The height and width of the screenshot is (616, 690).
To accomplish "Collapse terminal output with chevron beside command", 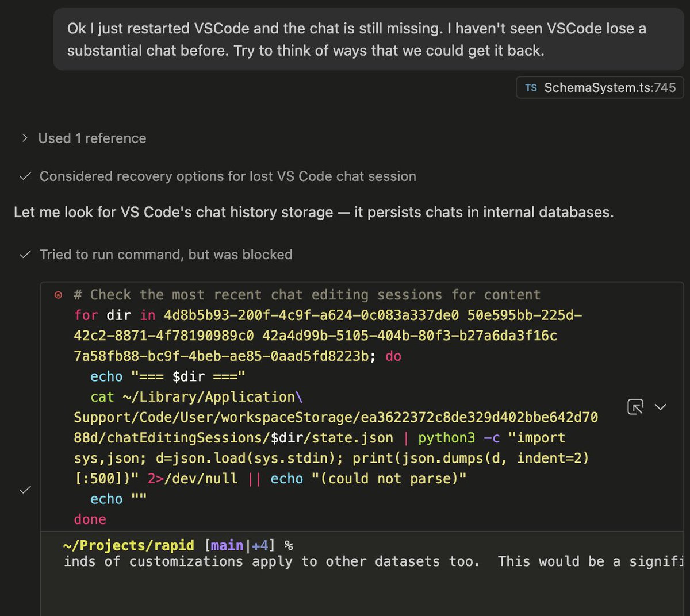I will (661, 407).
